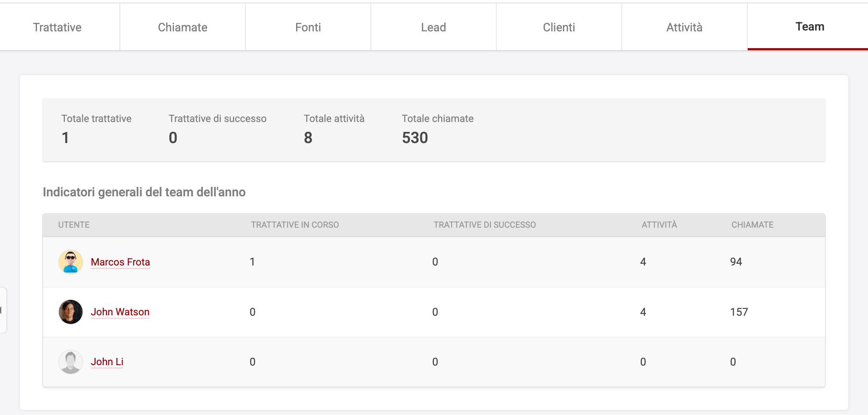Select the Fonti tab
The height and width of the screenshot is (415, 868).
point(308,27)
